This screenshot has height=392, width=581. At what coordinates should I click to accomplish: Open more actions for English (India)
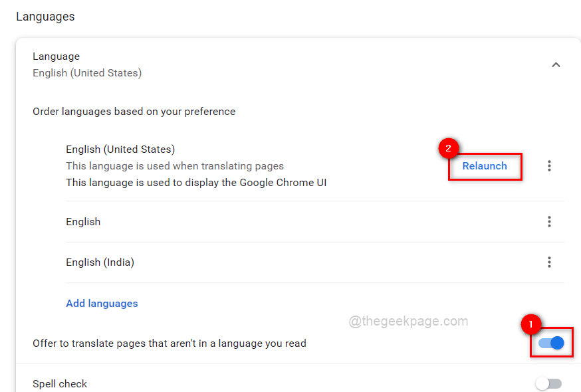549,262
